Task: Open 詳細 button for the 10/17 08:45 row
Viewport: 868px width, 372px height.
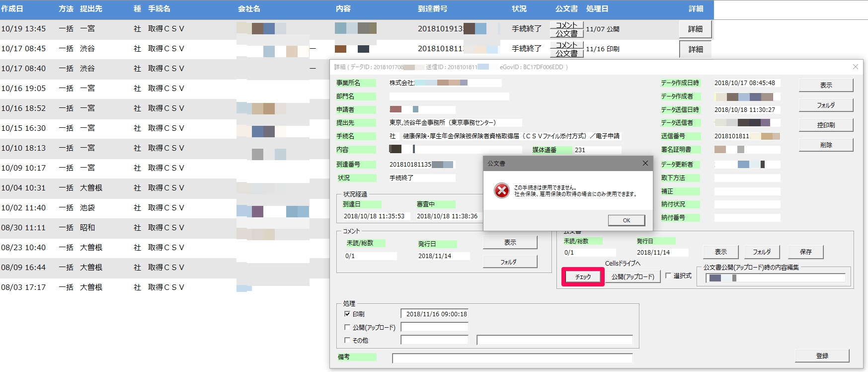Action: click(695, 49)
